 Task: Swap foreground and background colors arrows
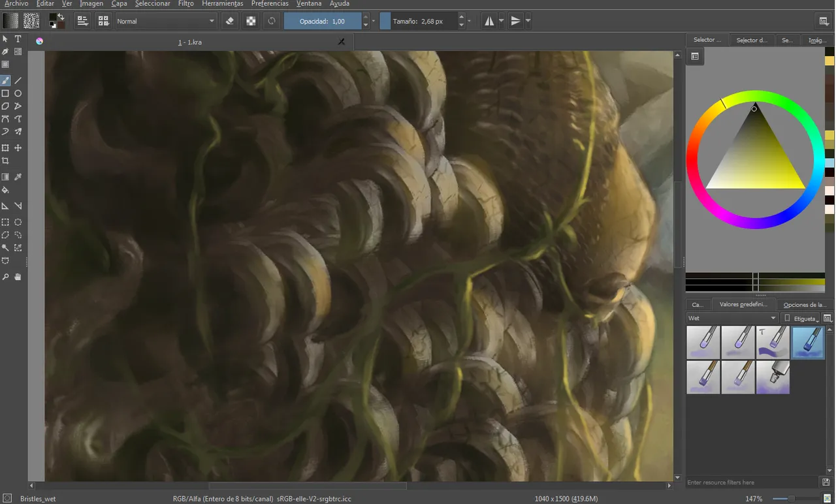(x=61, y=16)
